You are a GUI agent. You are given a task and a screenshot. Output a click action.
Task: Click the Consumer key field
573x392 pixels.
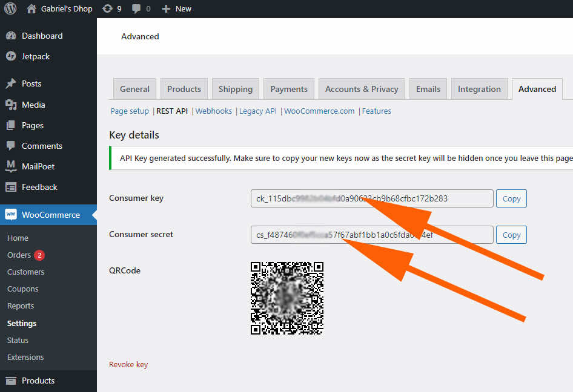[x=372, y=198]
